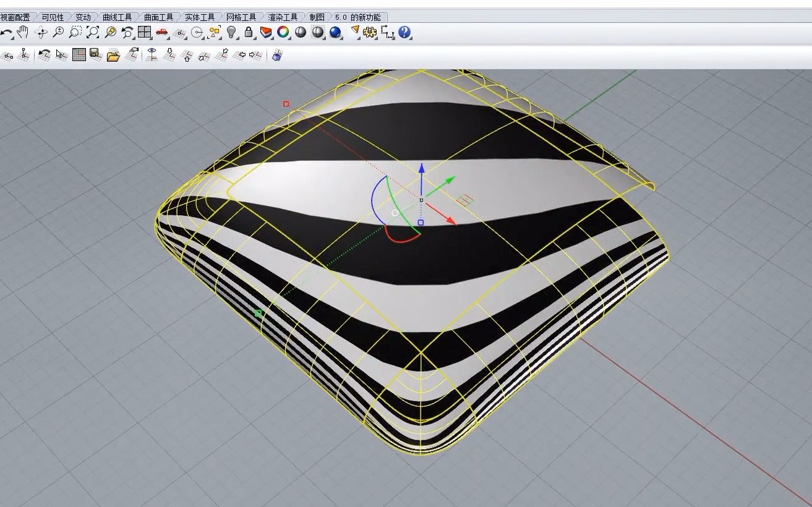Open the Set CPlane icon in top toolbar
812x507 pixels.
(180, 33)
